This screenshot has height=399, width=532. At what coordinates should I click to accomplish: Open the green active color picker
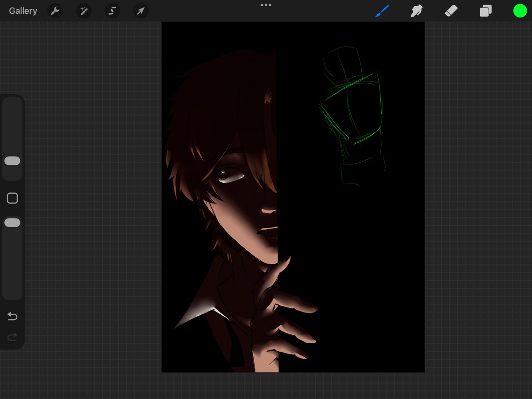520,11
